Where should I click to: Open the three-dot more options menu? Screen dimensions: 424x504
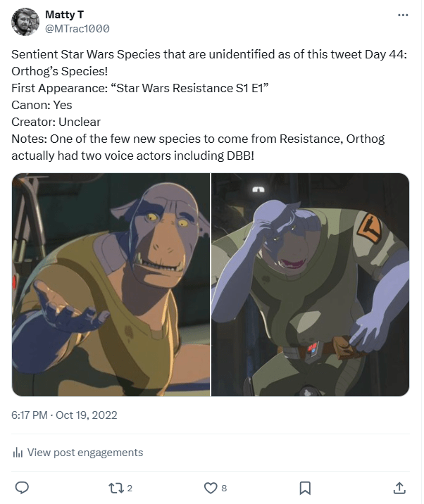tap(403, 15)
